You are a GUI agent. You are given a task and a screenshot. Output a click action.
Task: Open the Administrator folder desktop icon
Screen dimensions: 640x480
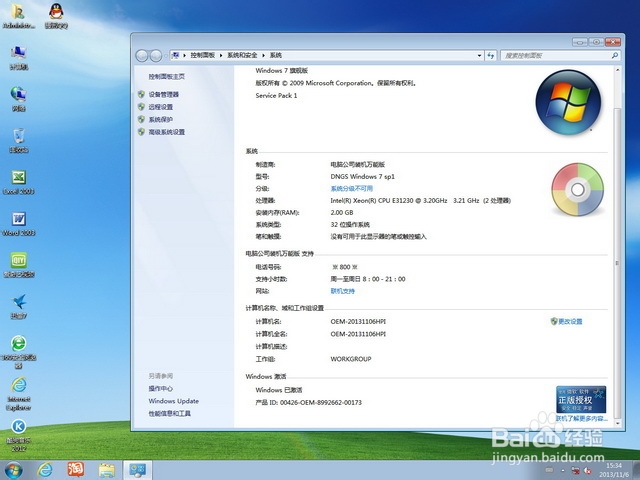coord(18,16)
